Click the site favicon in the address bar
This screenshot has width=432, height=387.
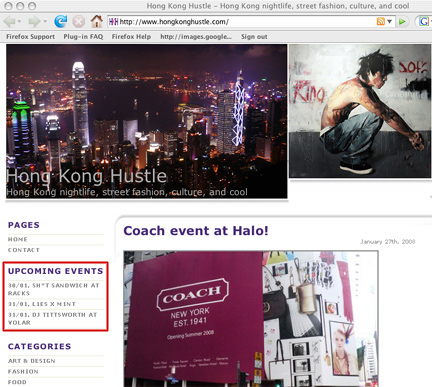tap(113, 22)
